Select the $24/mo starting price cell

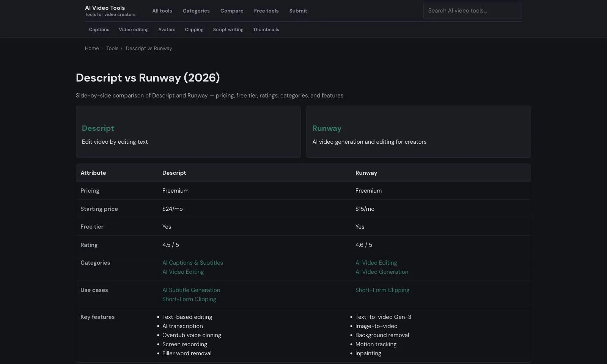point(173,209)
